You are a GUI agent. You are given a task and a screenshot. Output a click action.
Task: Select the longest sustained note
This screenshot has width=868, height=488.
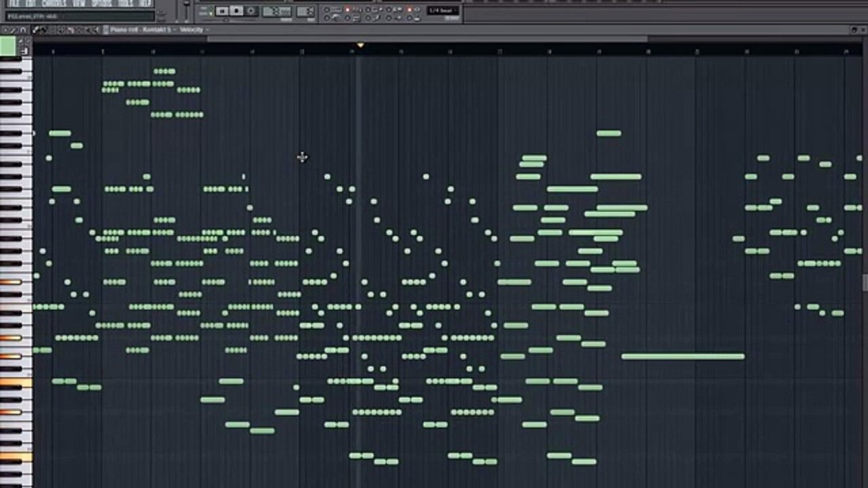(683, 357)
